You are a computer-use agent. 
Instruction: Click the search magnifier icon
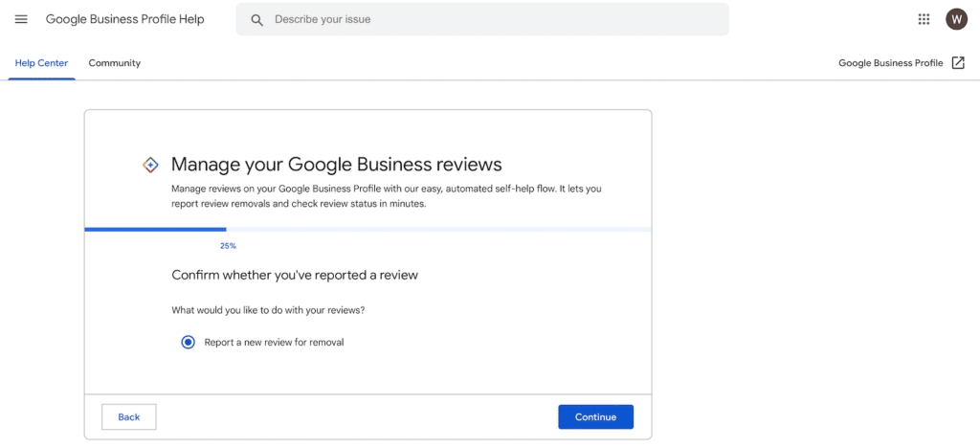click(x=256, y=20)
